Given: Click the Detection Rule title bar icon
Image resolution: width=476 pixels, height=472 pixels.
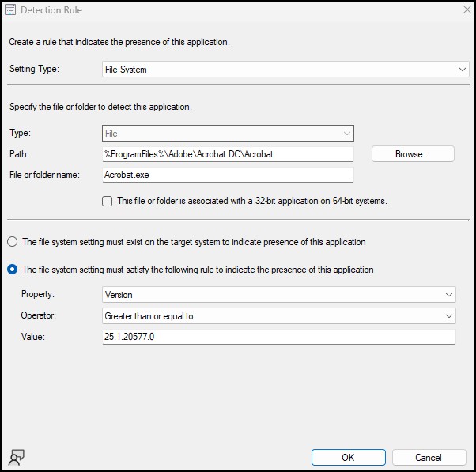Looking at the screenshot, I should (x=10, y=10).
